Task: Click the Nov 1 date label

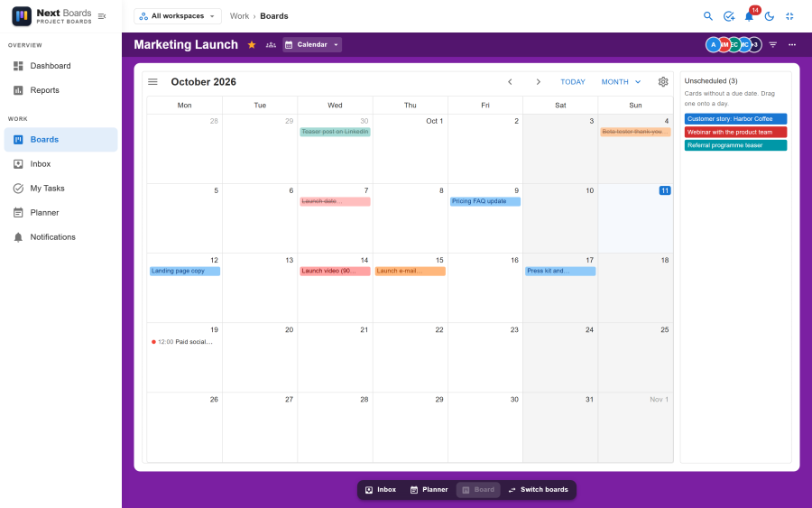Action: (660, 399)
